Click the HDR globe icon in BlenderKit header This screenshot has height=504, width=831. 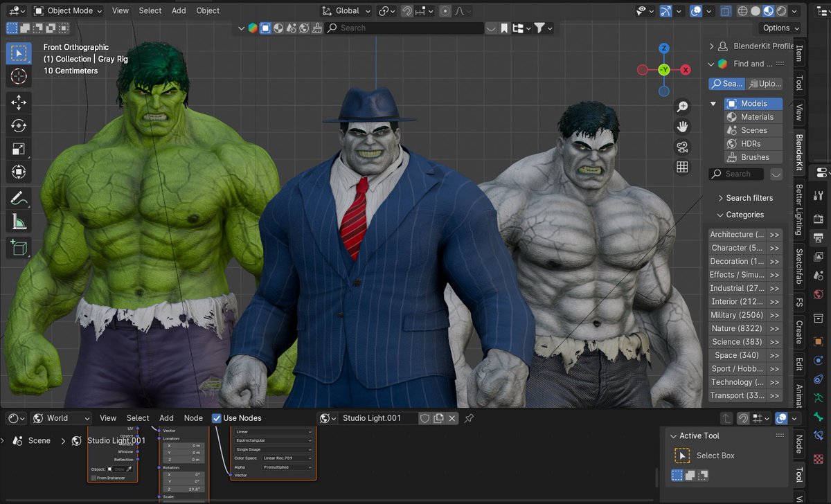point(304,28)
